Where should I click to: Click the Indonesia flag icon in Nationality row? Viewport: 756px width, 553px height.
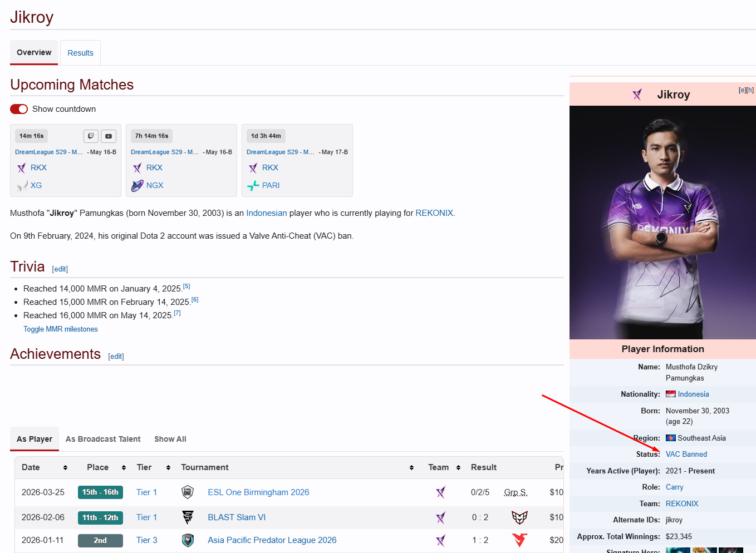[x=671, y=394]
